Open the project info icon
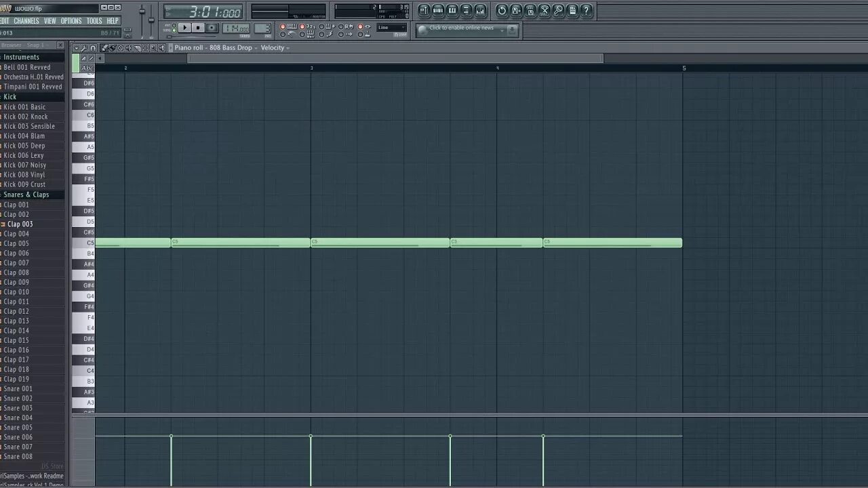 coord(572,10)
